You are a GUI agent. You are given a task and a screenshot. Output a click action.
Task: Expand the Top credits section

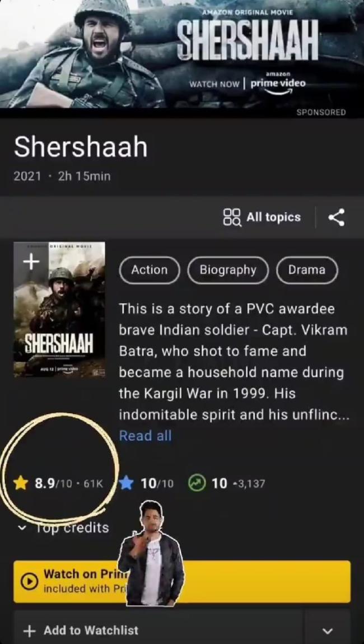click(x=64, y=528)
